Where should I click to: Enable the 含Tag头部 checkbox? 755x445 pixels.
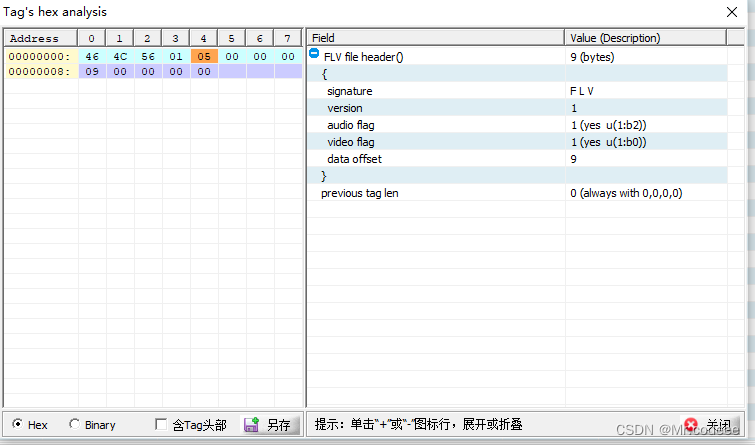tap(161, 424)
